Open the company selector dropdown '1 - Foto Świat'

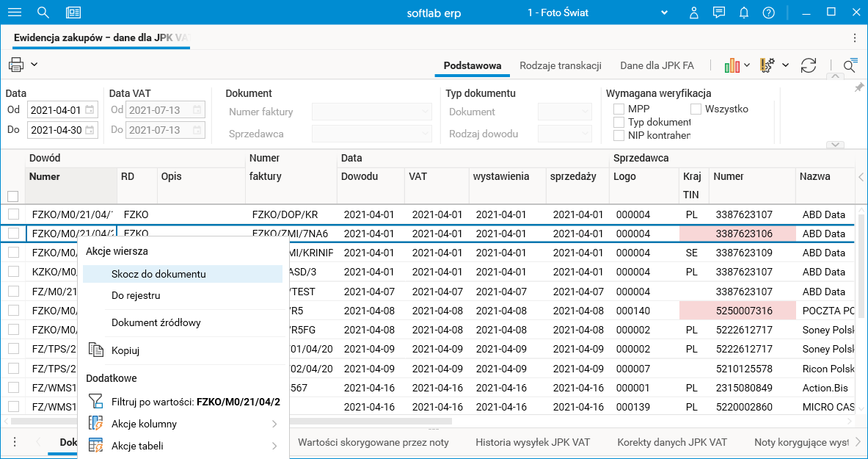[597, 12]
